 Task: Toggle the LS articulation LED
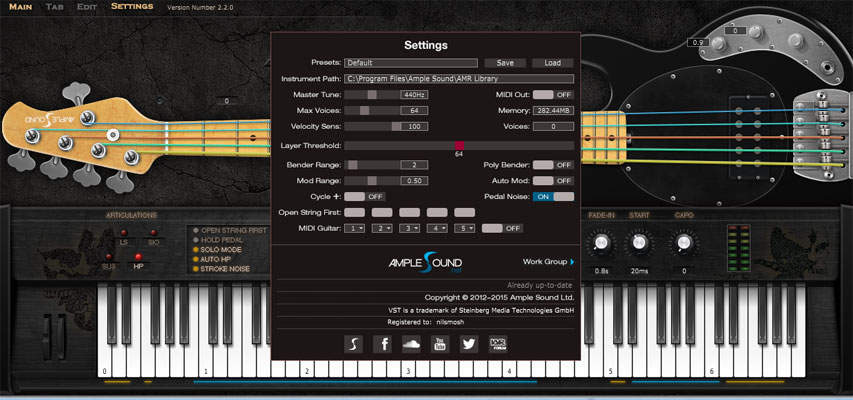point(123,233)
